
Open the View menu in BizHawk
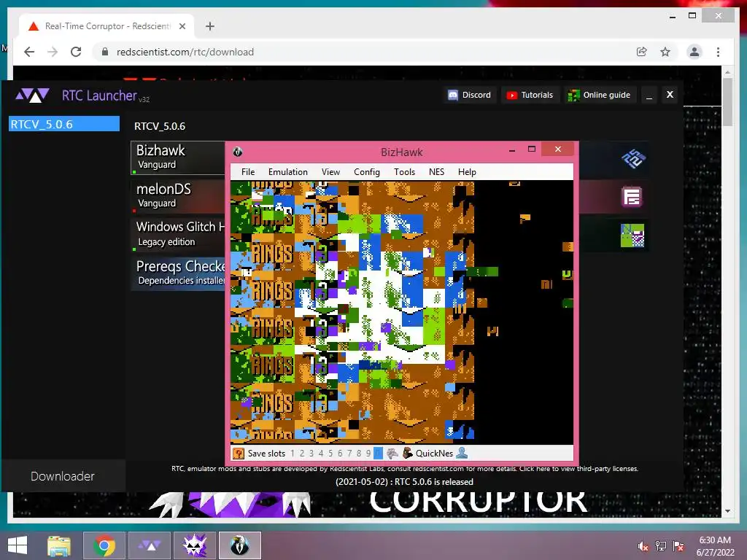pos(330,172)
